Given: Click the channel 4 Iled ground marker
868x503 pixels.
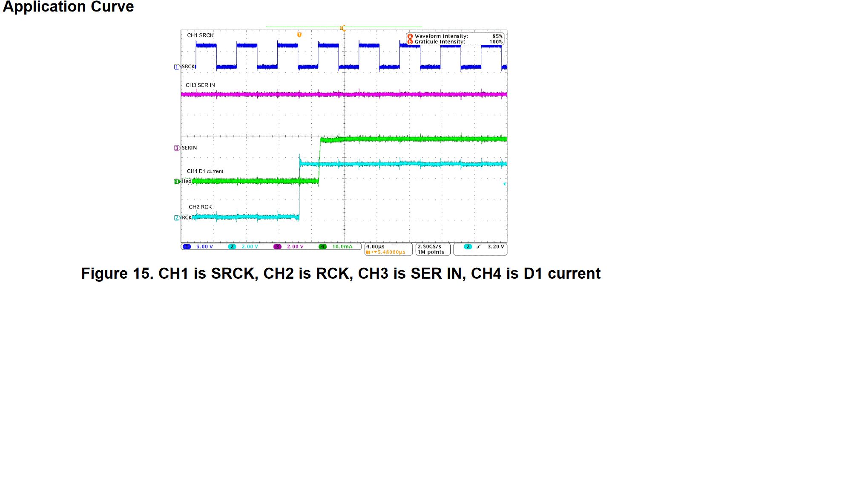Looking at the screenshot, I should coord(177,182).
